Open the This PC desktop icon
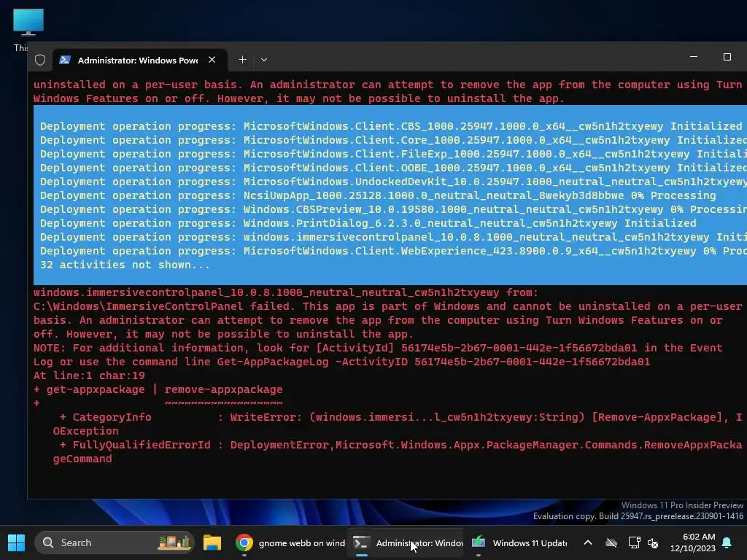This screenshot has width=747, height=560. (x=28, y=28)
